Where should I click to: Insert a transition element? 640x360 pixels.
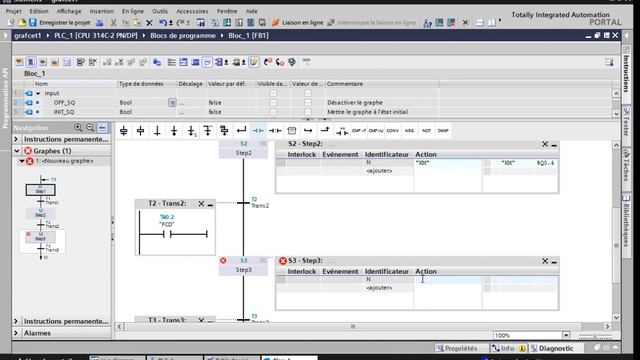(157, 131)
